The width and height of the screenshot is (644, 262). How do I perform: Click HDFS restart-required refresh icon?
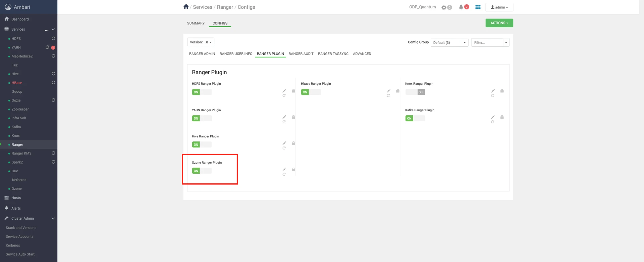coord(53,39)
